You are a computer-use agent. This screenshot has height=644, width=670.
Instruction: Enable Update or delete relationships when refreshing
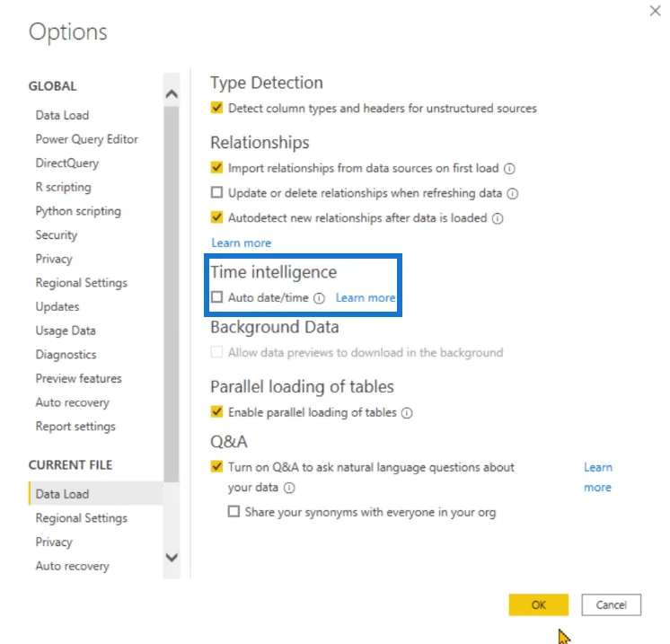216,192
